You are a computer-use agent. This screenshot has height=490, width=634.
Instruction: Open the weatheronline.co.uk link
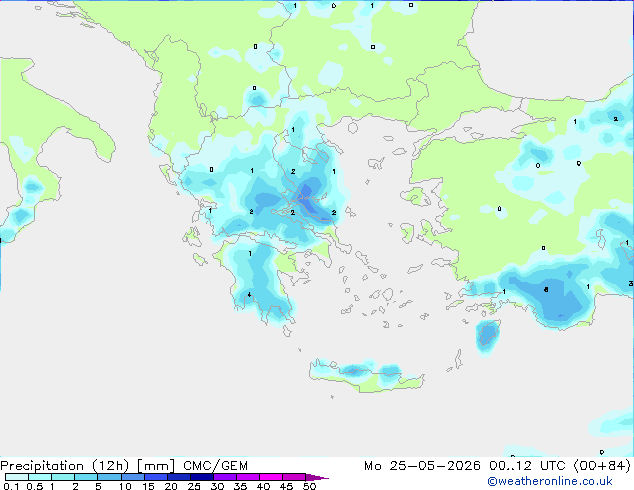coord(550,481)
